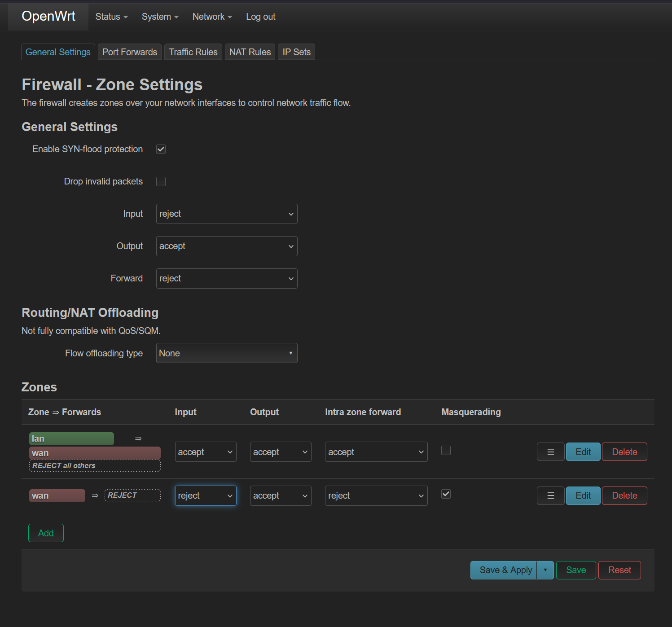Switch to the NAT Rules tab
Screen dimensions: 672x627
coord(250,52)
